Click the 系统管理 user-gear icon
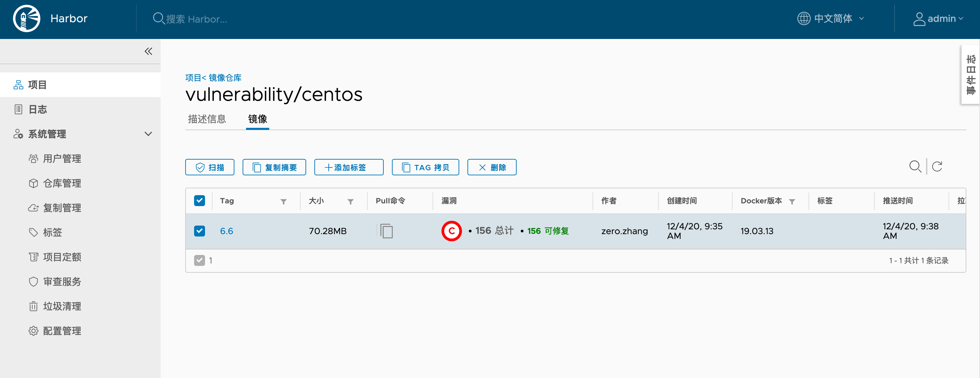This screenshot has width=980, height=378. (x=18, y=134)
